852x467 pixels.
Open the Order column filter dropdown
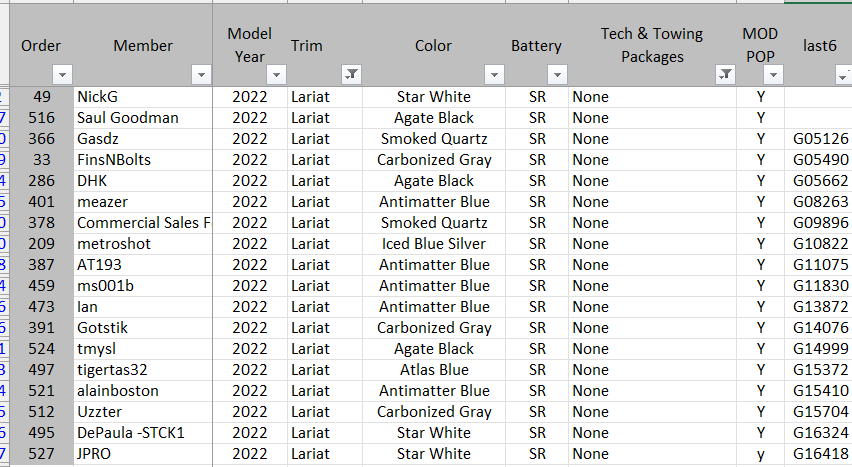coord(62,74)
